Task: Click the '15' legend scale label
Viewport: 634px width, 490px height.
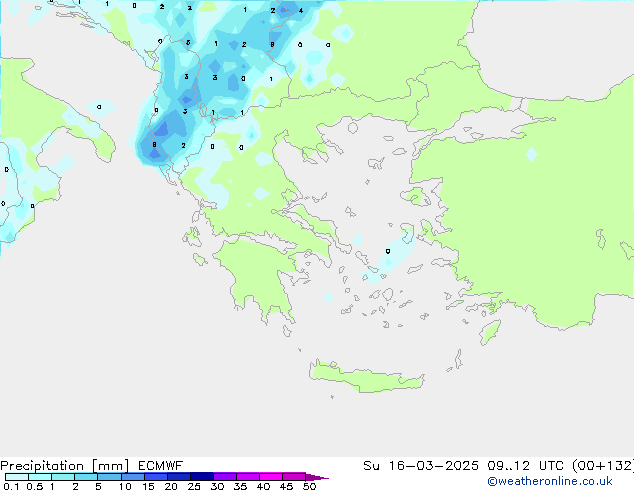Action: (148, 486)
